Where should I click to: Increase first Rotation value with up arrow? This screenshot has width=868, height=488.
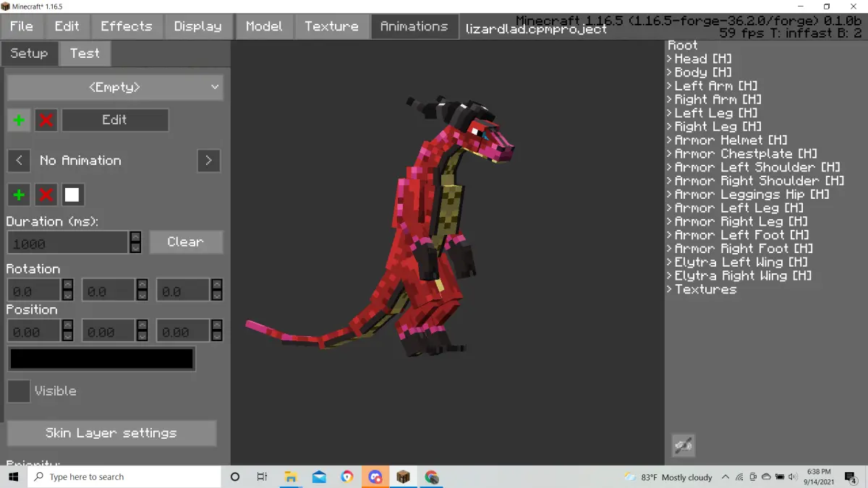coord(67,285)
